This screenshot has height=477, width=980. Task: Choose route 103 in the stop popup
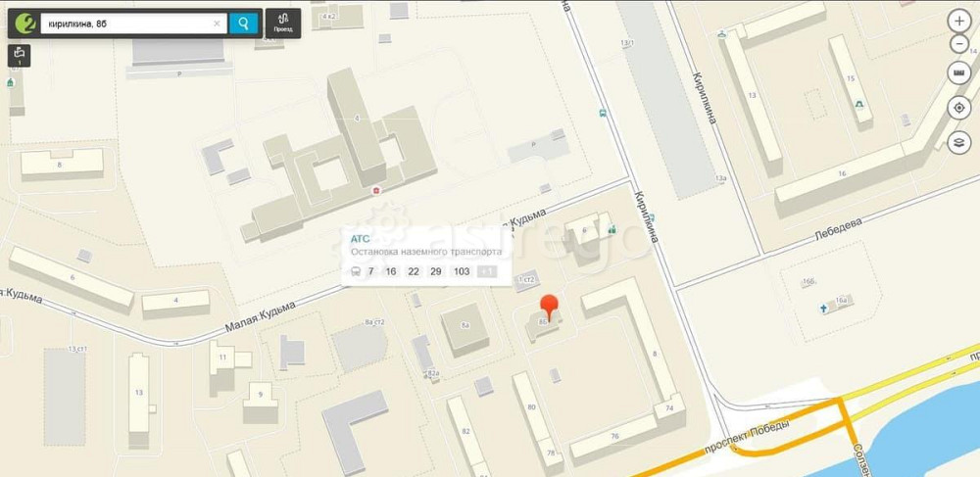pyautogui.click(x=462, y=271)
